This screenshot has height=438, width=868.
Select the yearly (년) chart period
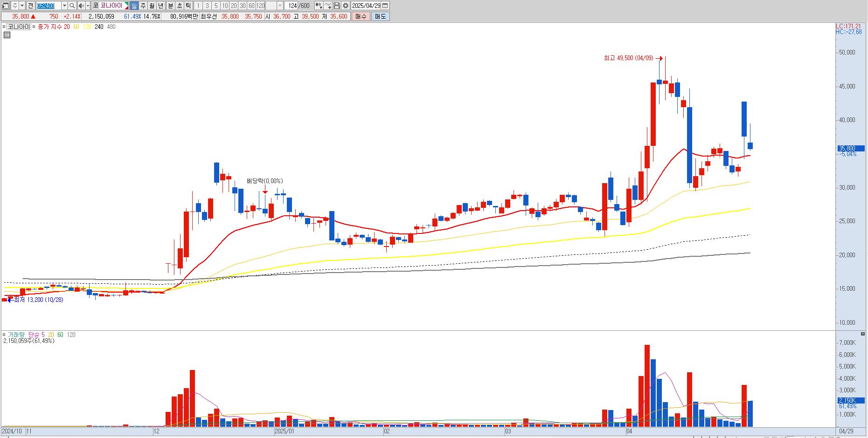161,6
